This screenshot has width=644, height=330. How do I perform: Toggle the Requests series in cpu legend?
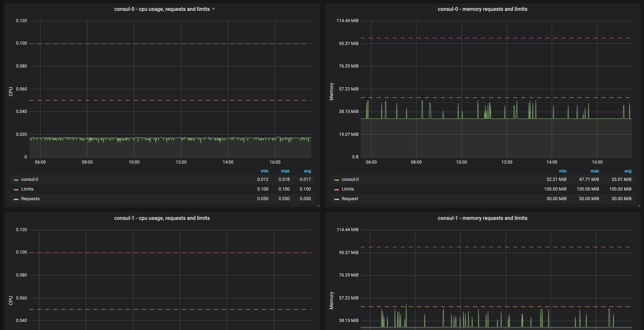click(x=30, y=199)
